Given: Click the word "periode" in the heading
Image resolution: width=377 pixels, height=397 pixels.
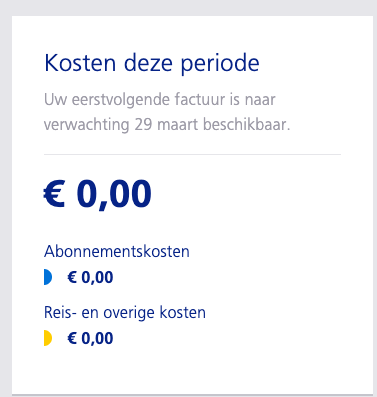Looking at the screenshot, I should (220, 64).
